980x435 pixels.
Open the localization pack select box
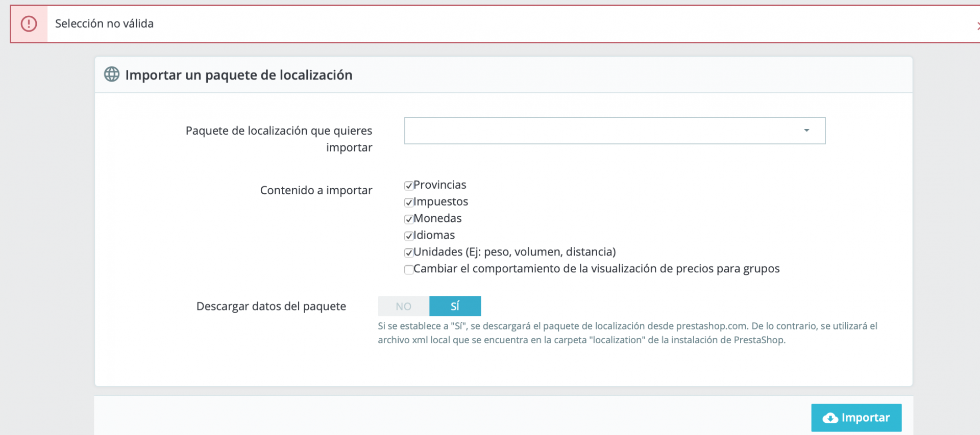(x=615, y=131)
